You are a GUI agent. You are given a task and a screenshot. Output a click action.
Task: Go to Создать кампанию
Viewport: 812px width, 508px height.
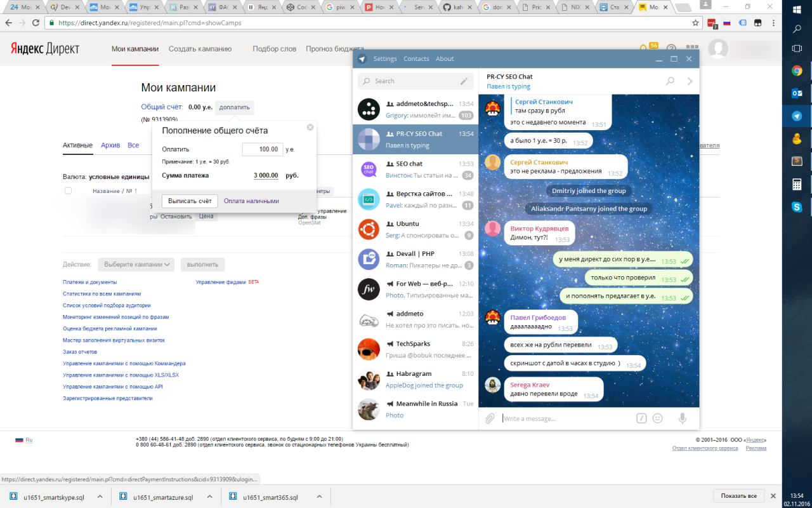200,49
